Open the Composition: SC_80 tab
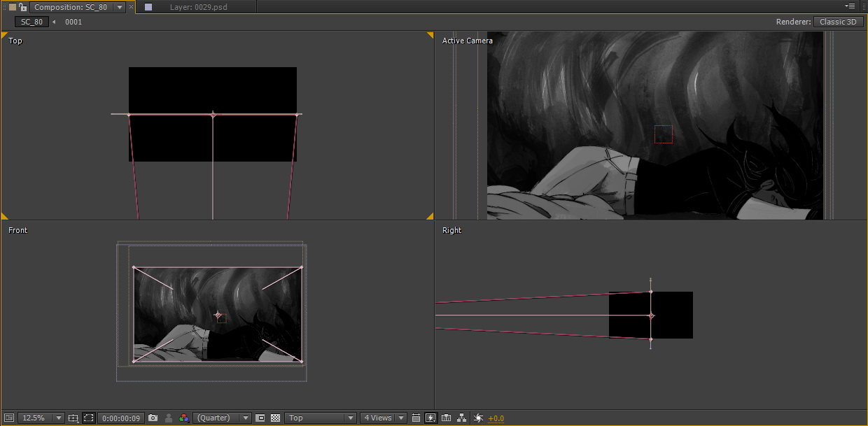The image size is (868, 426). tap(71, 7)
